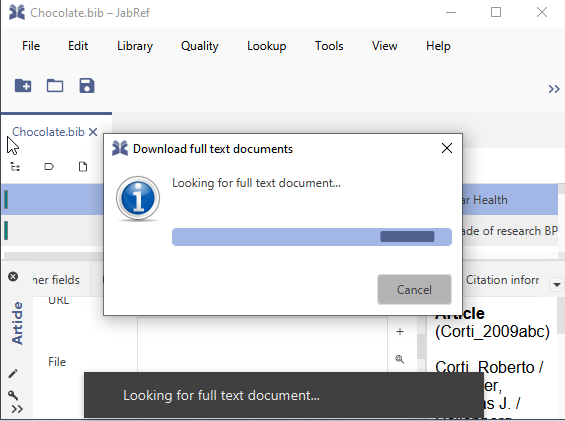Click the Open library folder icon
Viewport: 565px width, 421px height.
(55, 86)
